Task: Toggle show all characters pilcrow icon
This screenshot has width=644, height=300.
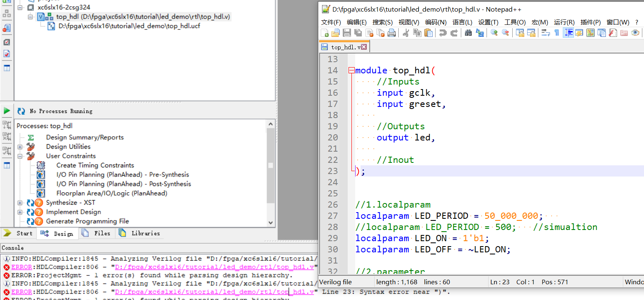Action: (x=557, y=33)
